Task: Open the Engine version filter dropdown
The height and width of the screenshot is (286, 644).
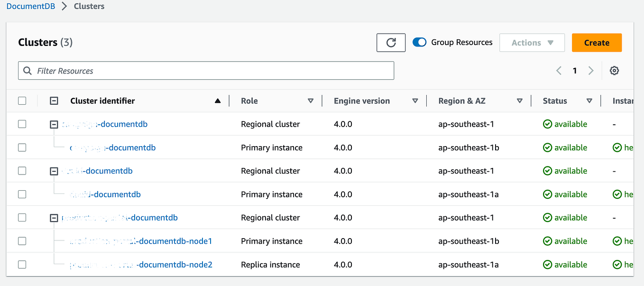Action: click(415, 101)
